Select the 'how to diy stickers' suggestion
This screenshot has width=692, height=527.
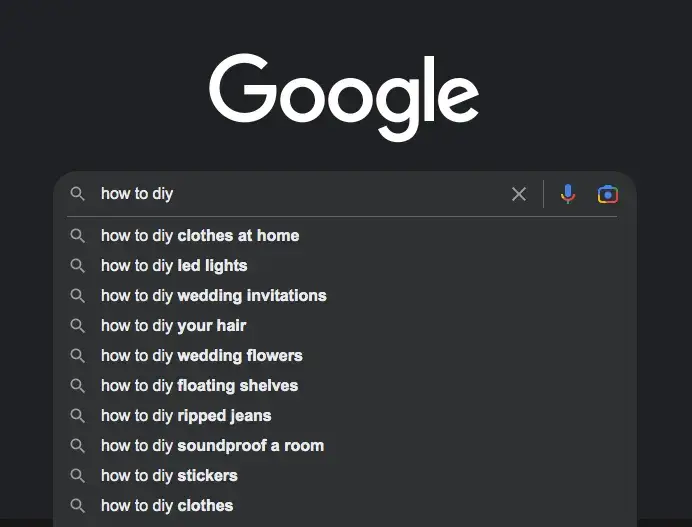tap(344, 476)
